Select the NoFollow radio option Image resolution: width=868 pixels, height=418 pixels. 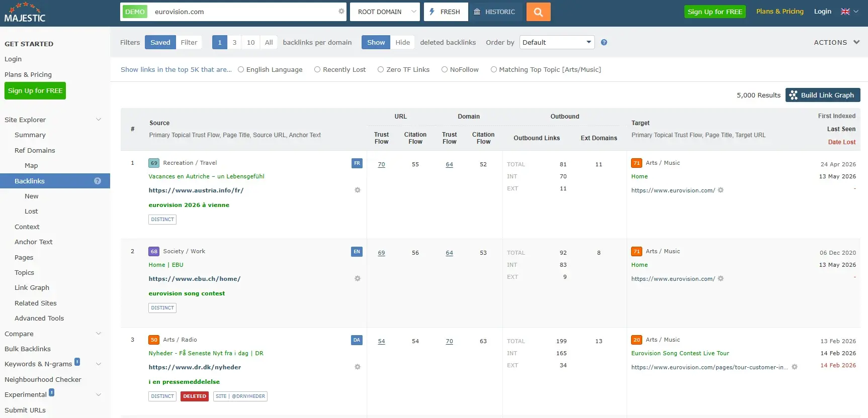point(445,70)
